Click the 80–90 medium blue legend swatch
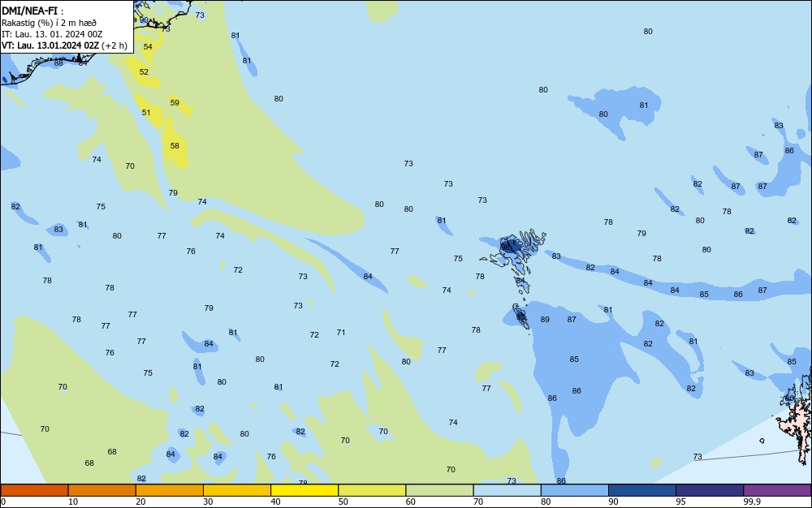812x508 pixels. (574, 490)
